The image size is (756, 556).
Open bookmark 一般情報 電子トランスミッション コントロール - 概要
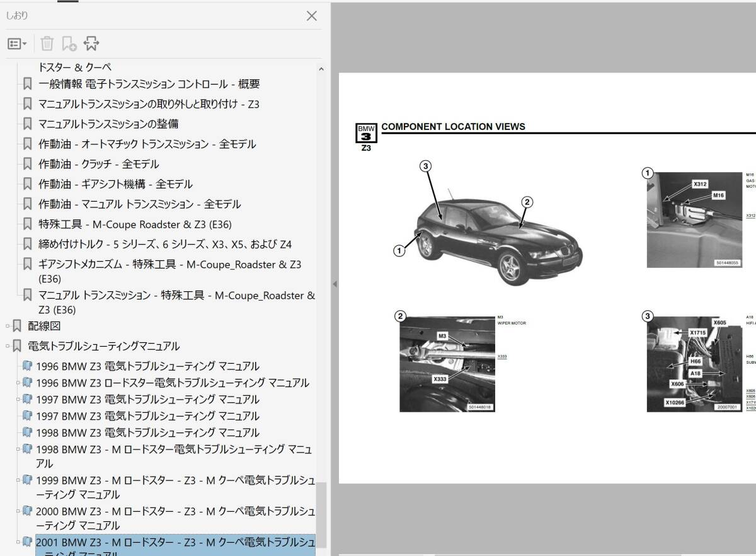pyautogui.click(x=149, y=84)
